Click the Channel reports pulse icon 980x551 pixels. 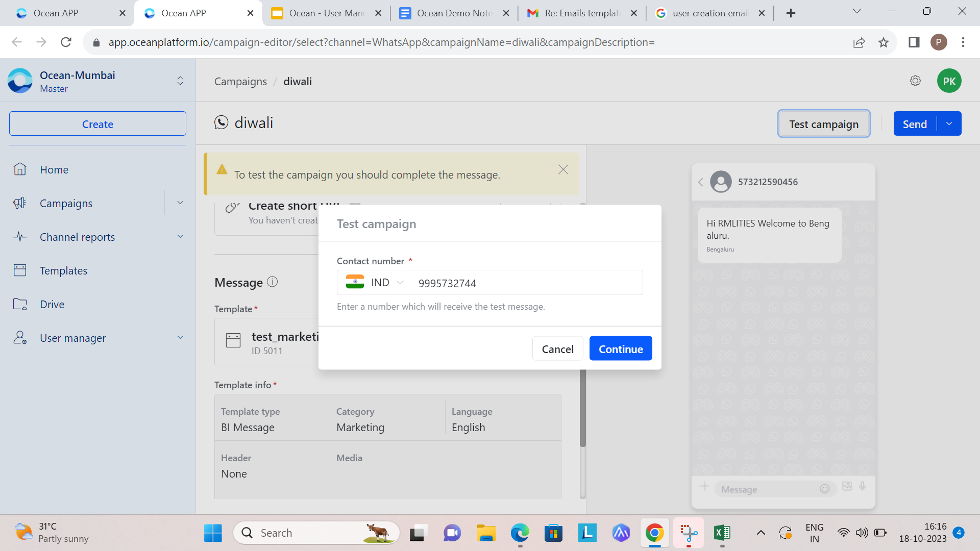(x=20, y=237)
